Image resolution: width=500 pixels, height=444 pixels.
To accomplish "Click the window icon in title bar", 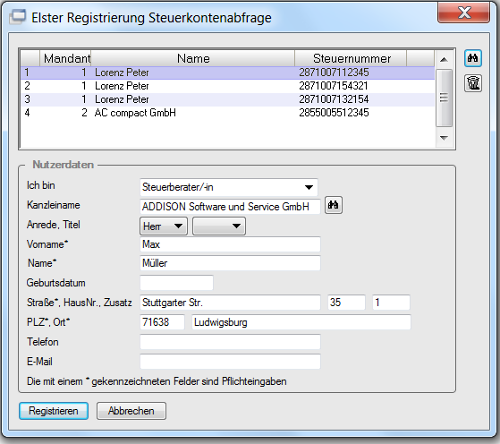I will pyautogui.click(x=18, y=17).
